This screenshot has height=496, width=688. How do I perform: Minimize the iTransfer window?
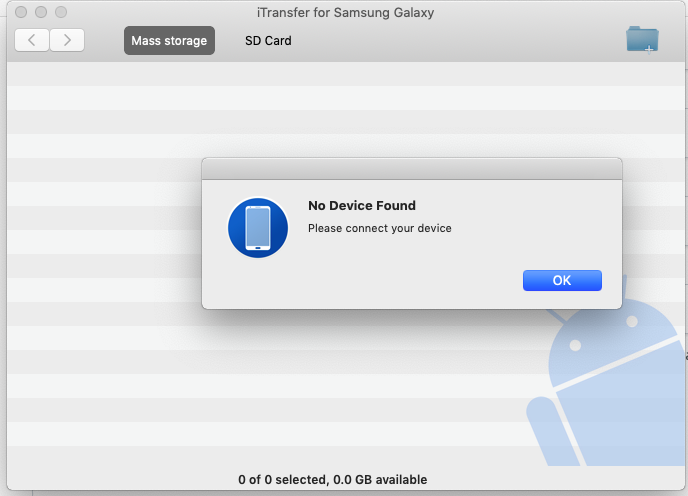pyautogui.click(x=41, y=12)
